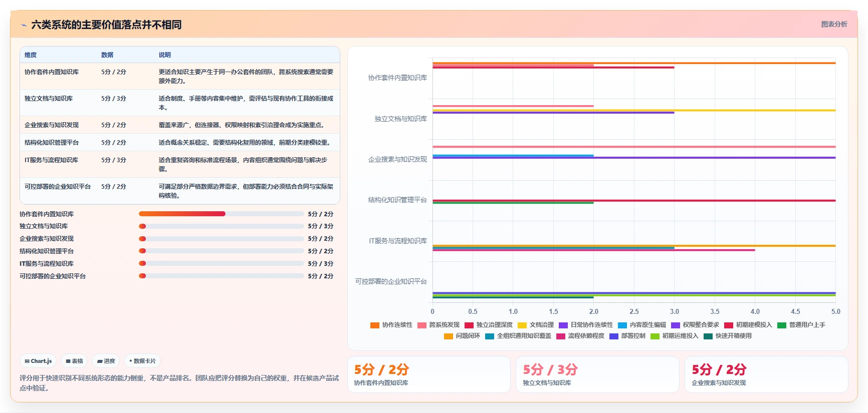Click the teal 全组织通用知识覆盖 legend swatch
Image resolution: width=868 pixels, height=413 pixels.
click(490, 336)
